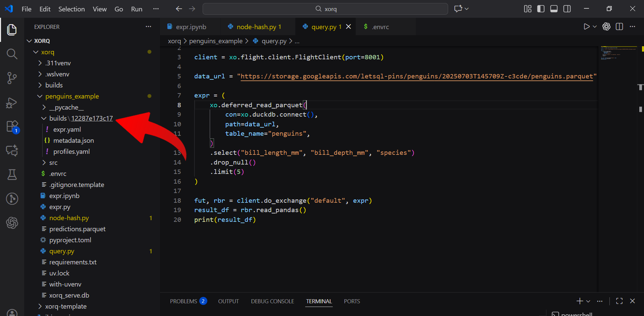Open the Source Control view
This screenshot has height=316, width=644.
[12, 78]
